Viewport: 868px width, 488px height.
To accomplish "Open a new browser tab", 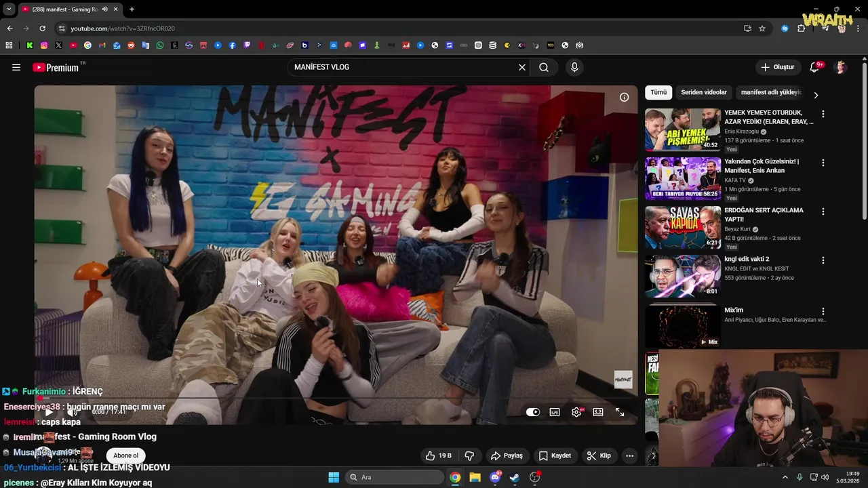I will [132, 9].
